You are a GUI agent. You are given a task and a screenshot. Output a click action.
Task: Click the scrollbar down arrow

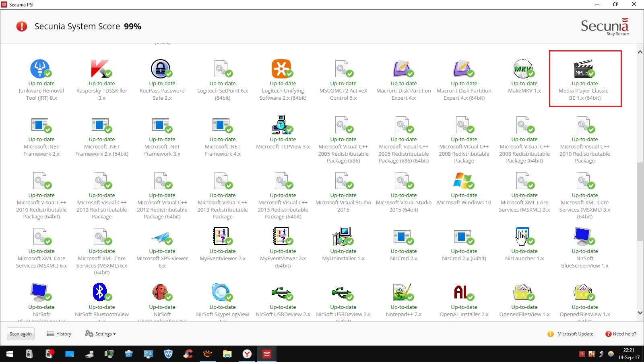click(640, 313)
